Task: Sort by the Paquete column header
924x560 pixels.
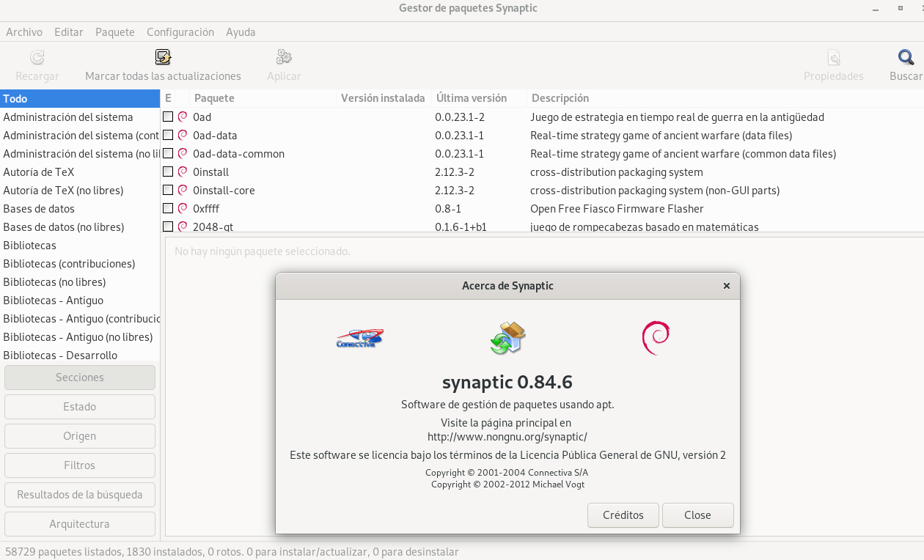Action: pos(263,98)
